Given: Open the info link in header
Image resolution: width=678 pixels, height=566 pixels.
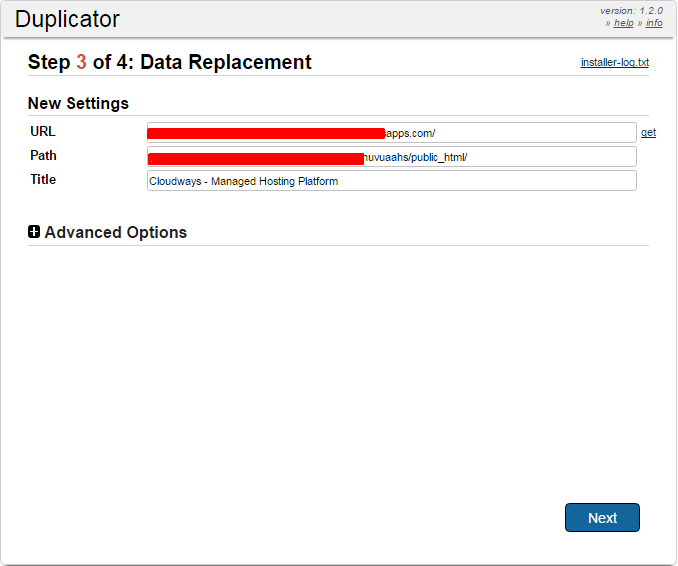Looking at the screenshot, I should click(x=654, y=23).
